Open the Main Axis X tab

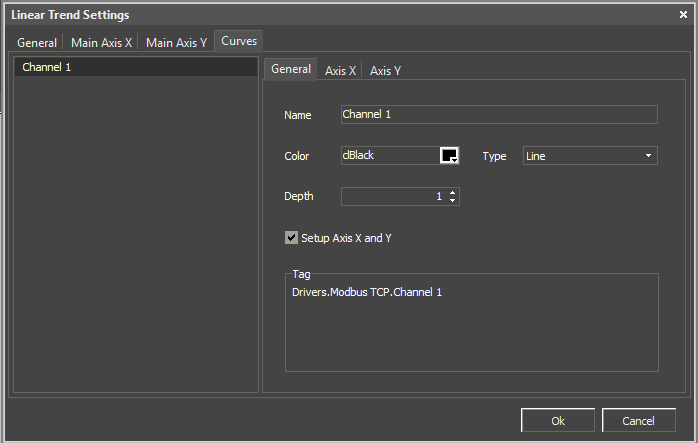[x=101, y=42]
